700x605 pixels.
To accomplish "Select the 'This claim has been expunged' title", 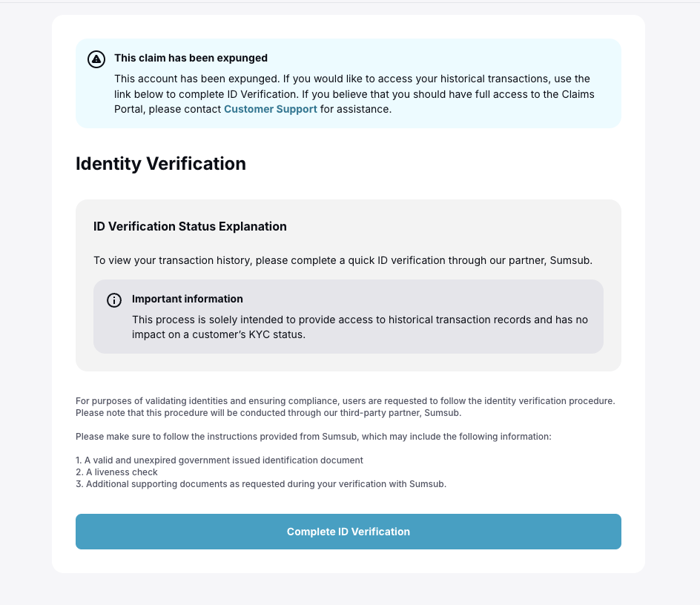I will pos(191,58).
